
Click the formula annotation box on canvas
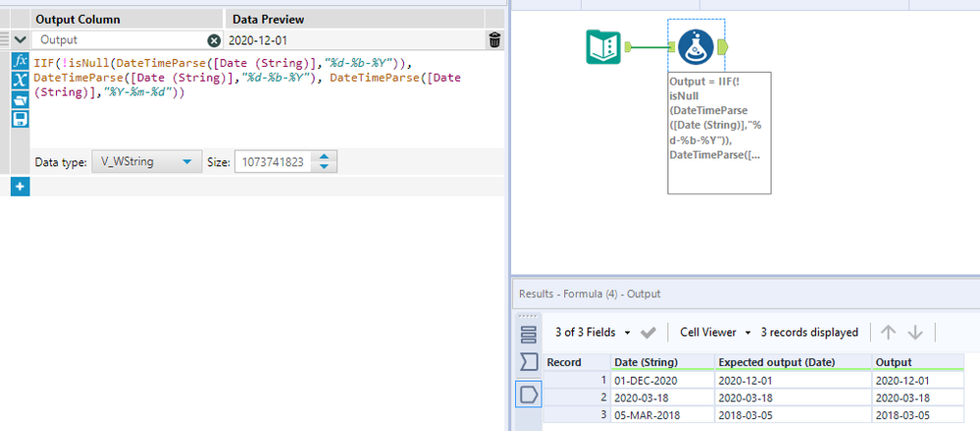coord(719,133)
